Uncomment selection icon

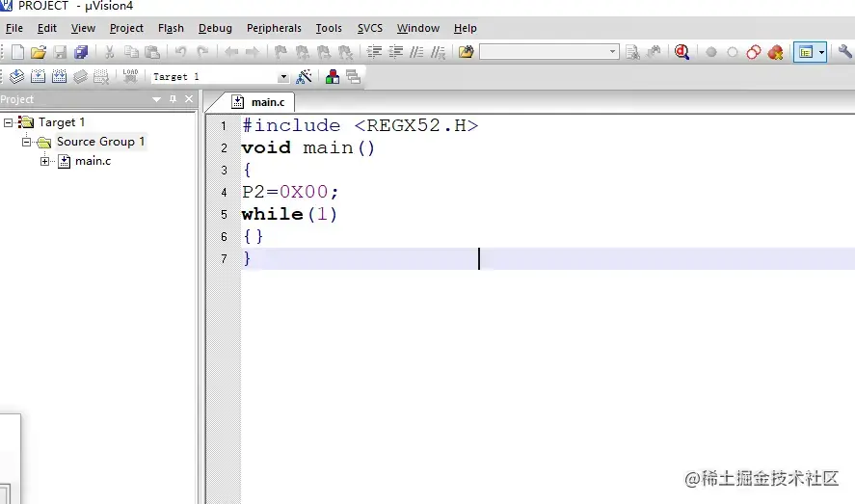coord(438,52)
